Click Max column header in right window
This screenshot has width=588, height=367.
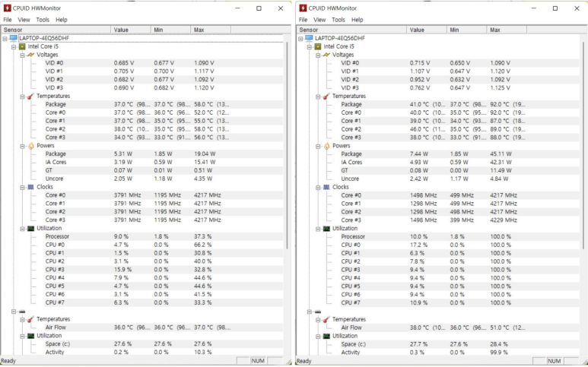507,30
